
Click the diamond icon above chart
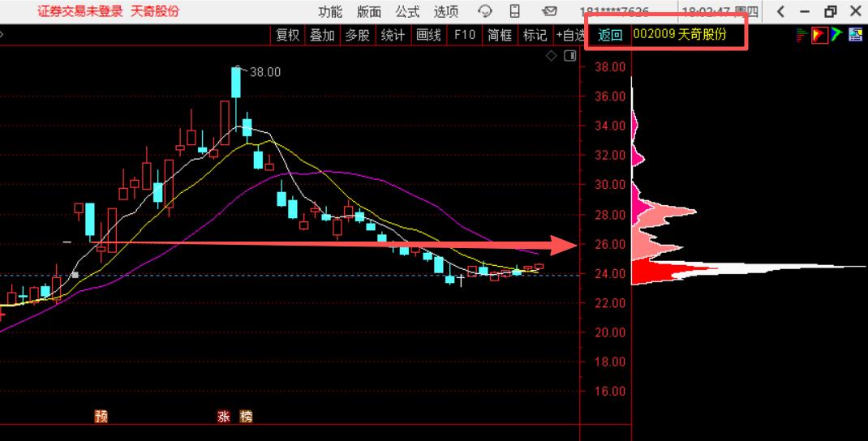[552, 55]
